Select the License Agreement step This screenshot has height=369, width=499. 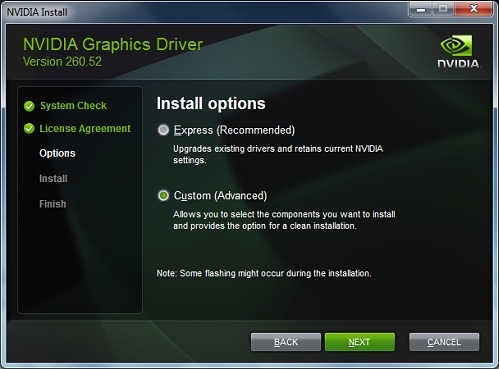coord(85,128)
